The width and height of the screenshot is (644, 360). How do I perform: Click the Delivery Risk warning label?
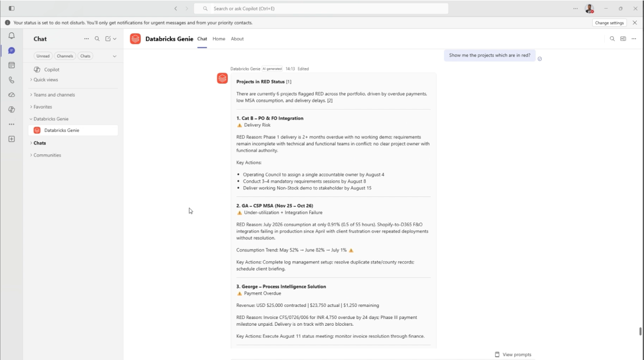(253, 125)
